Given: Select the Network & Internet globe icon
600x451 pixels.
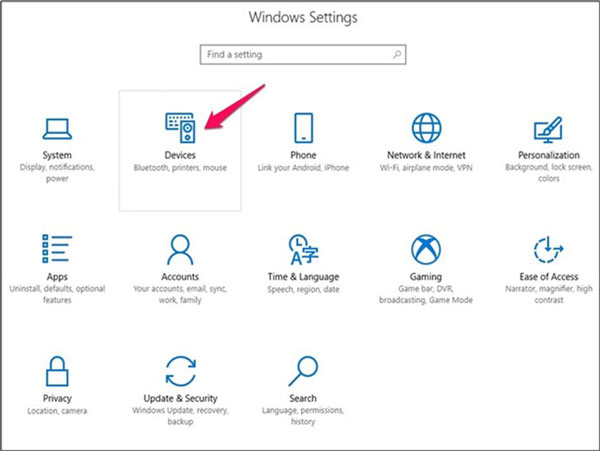Looking at the screenshot, I should [x=426, y=128].
